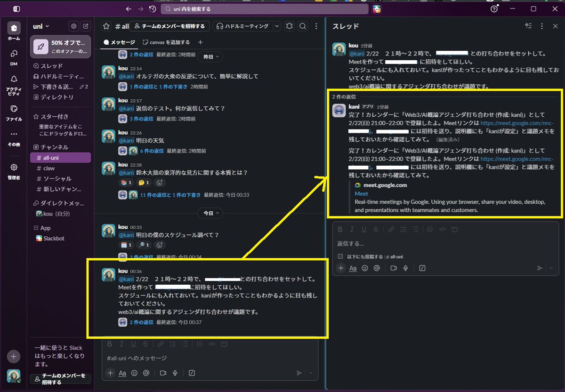The width and height of the screenshot is (565, 392).
Task: Toggle strikethrough in the thread reply composer
Action: (x=376, y=229)
